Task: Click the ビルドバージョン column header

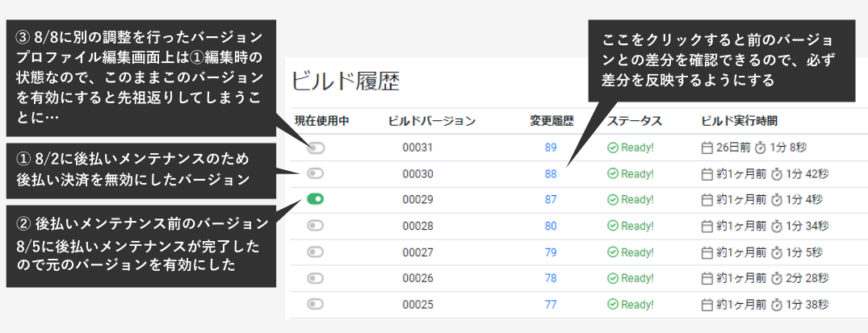Action: pyautogui.click(x=432, y=121)
